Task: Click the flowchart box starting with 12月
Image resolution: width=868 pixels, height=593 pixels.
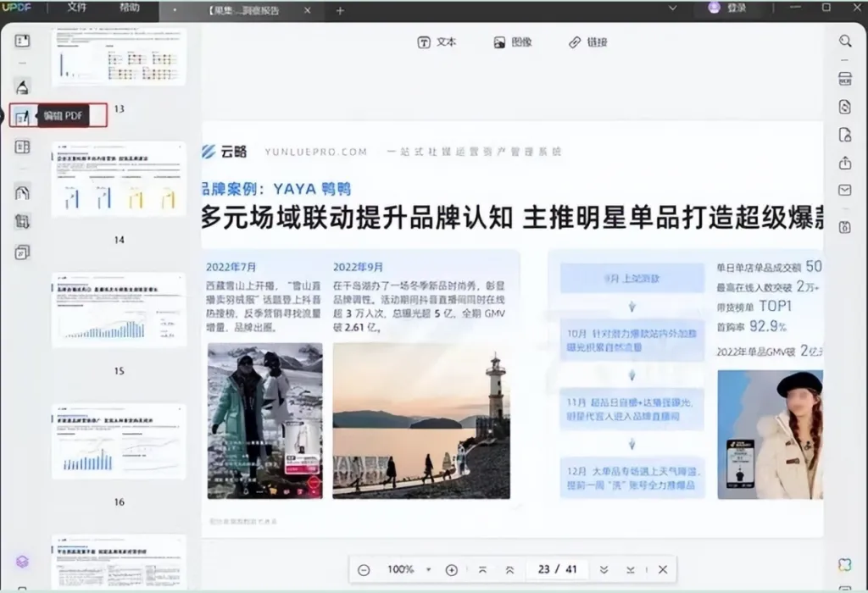Action: coord(632,478)
